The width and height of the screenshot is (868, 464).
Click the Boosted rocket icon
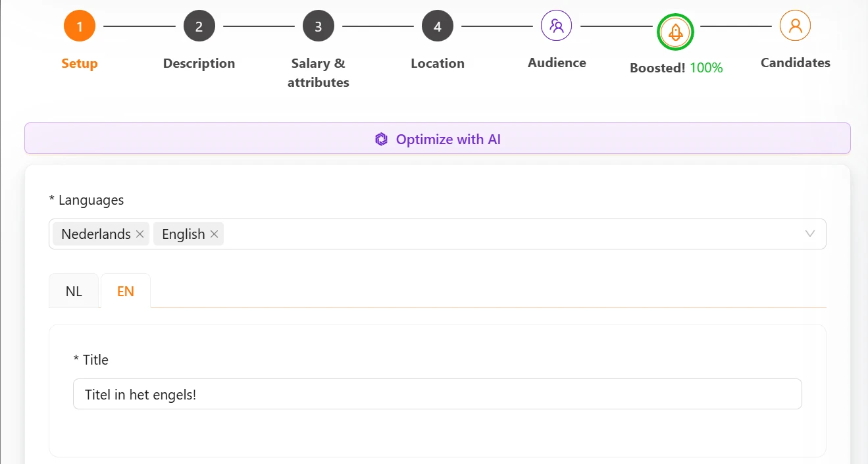676,31
